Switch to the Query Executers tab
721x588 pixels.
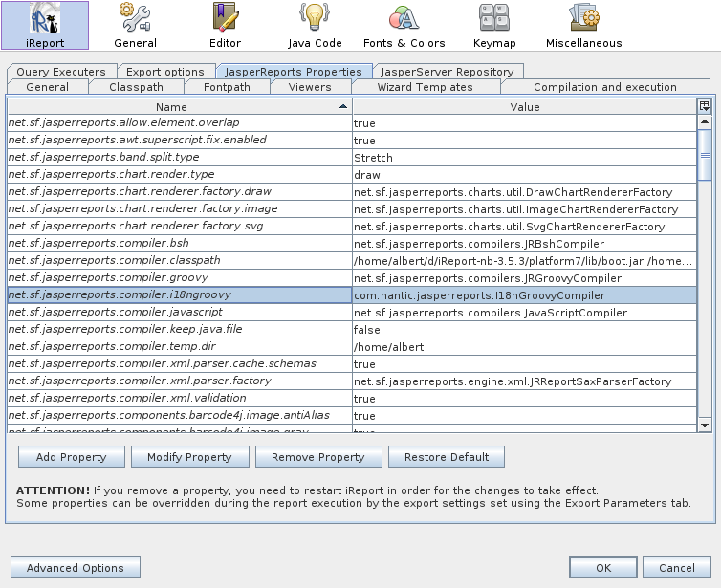tap(61, 72)
